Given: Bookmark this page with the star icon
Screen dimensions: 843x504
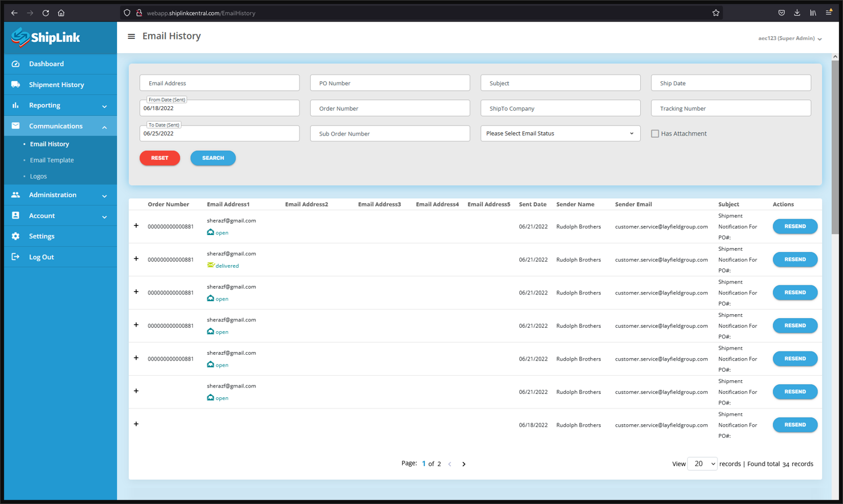Looking at the screenshot, I should pos(716,13).
